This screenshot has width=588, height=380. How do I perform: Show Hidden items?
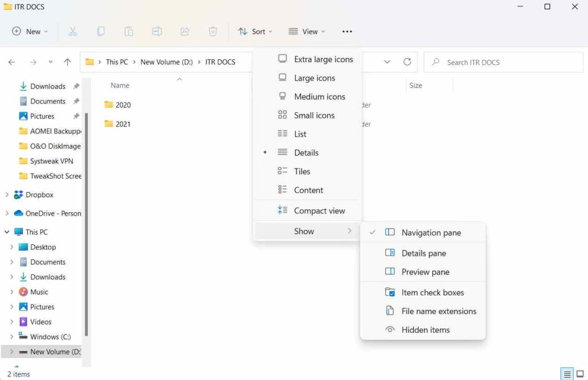tap(423, 330)
